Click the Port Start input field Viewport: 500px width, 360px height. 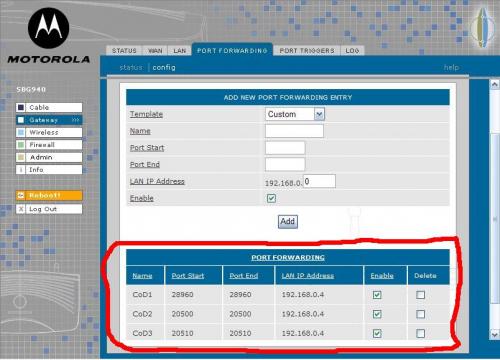(285, 148)
